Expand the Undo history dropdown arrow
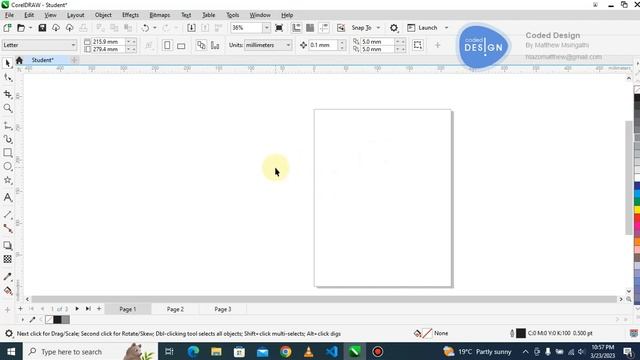 click(x=154, y=28)
